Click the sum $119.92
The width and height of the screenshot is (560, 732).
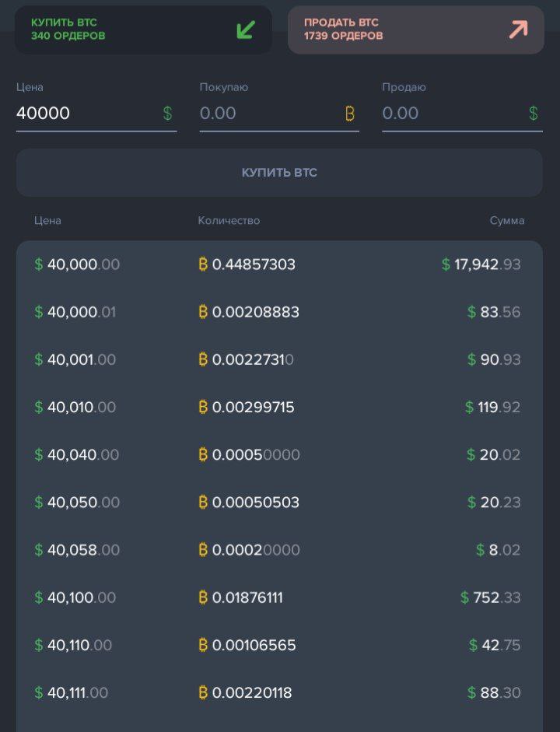(492, 407)
